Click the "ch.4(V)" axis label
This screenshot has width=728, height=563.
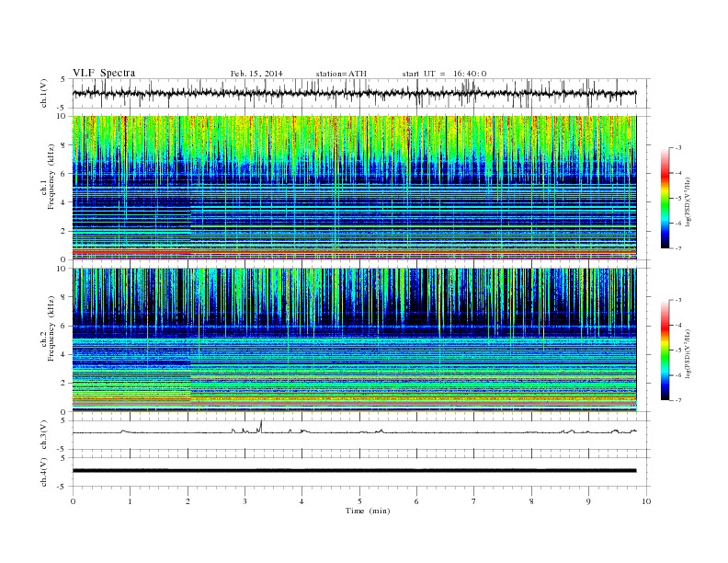[x=44, y=472]
